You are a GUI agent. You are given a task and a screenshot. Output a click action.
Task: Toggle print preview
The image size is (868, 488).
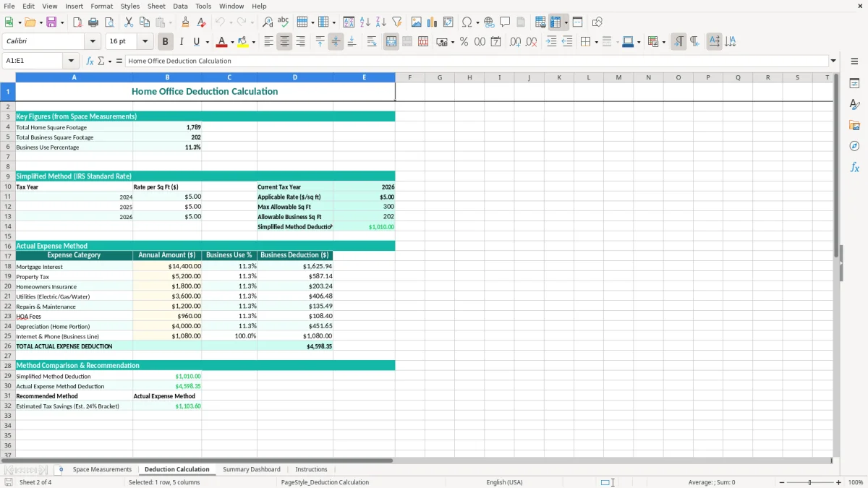point(109,22)
